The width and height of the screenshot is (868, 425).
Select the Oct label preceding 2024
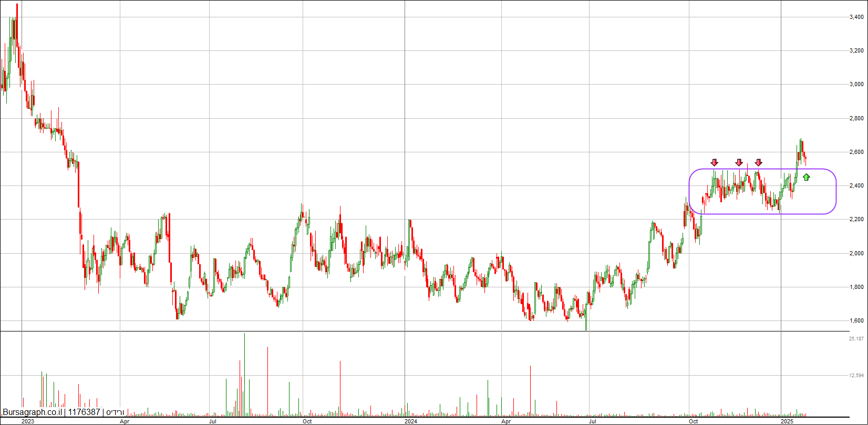click(307, 421)
